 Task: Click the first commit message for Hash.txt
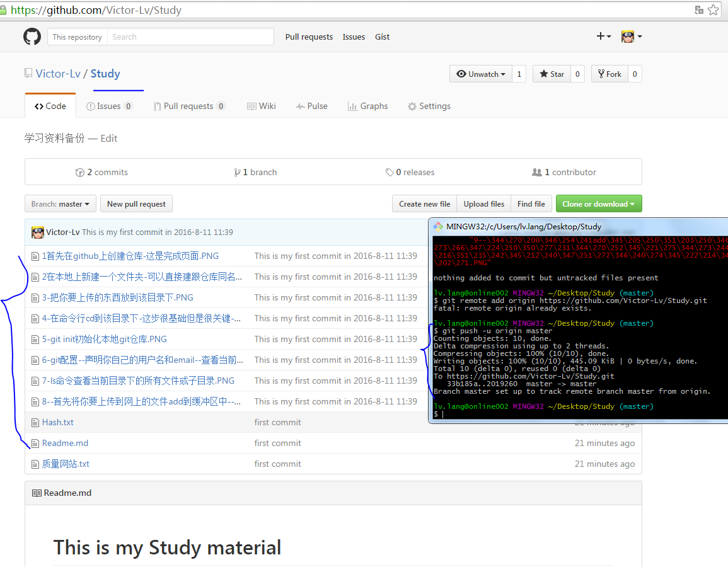(277, 422)
